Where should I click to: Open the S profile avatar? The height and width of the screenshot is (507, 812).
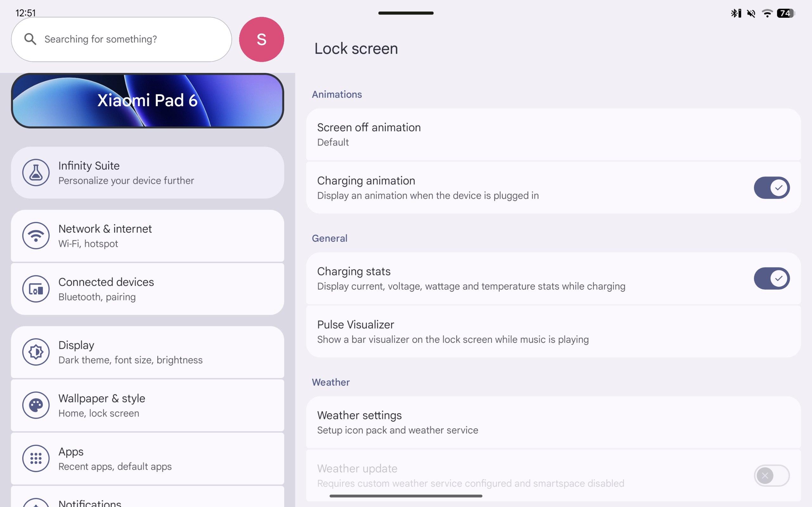pos(261,39)
